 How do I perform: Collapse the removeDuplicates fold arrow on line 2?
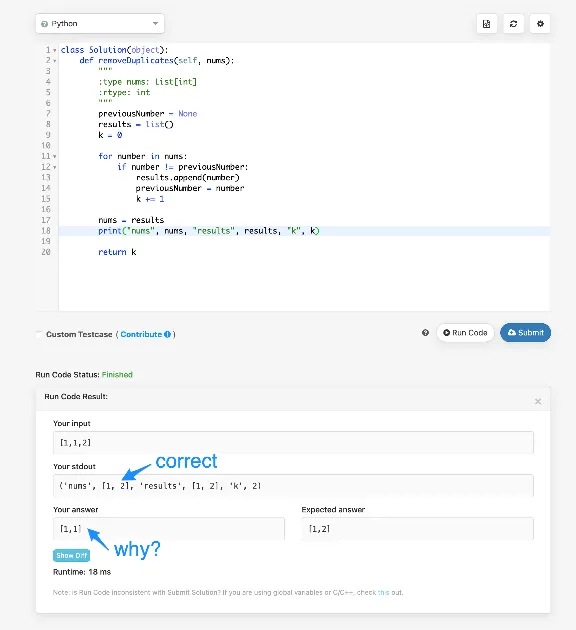tap(55, 61)
